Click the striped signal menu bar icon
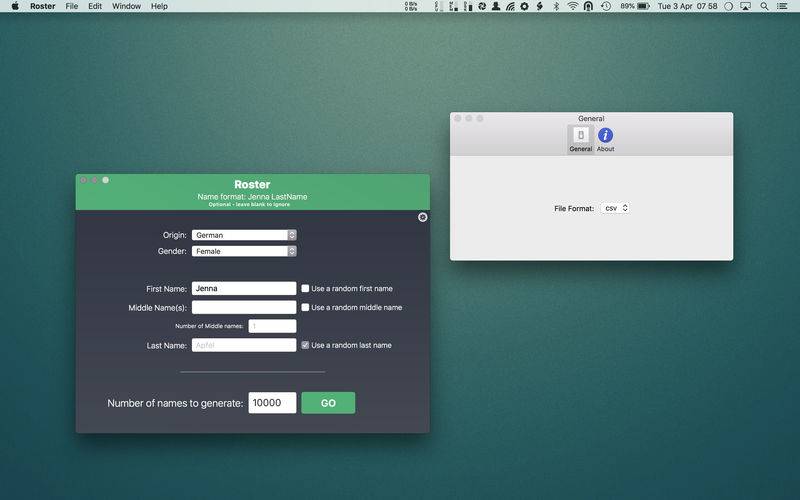Image resolution: width=800 pixels, height=500 pixels. click(510, 6)
